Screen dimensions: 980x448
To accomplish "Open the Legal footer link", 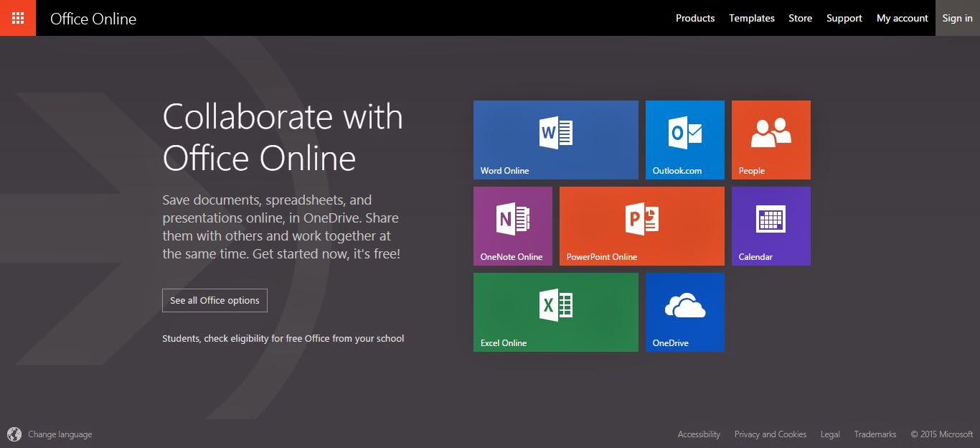I will coord(830,434).
